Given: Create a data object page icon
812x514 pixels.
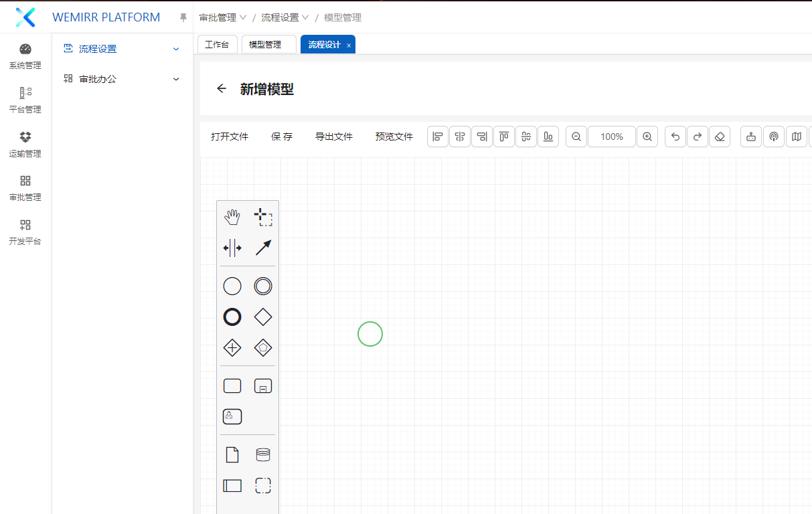Looking at the screenshot, I should (232, 455).
